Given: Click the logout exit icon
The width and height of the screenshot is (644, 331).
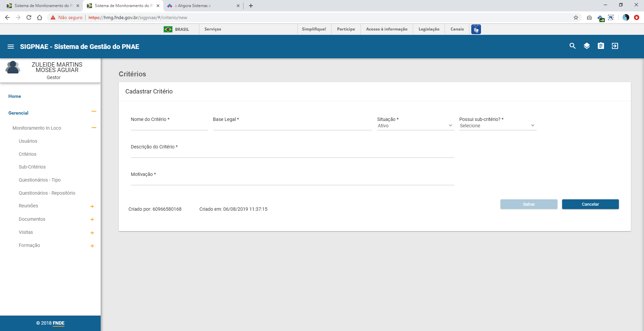Looking at the screenshot, I should 614,46.
